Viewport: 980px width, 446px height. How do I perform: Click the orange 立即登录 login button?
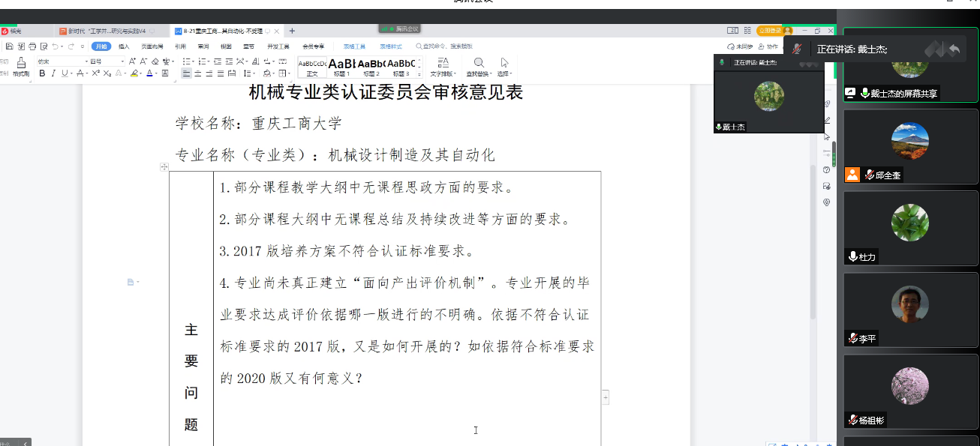[768, 31]
